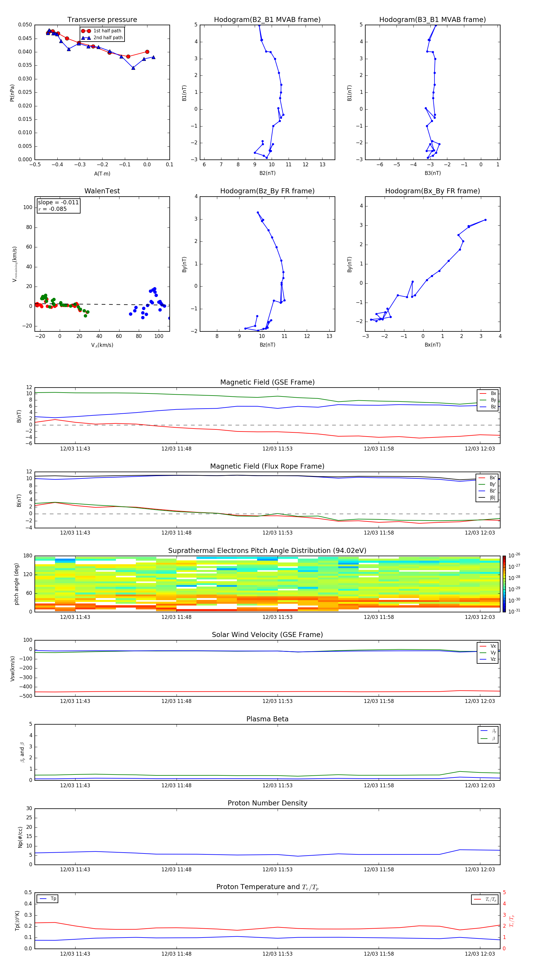Viewport: 535px width, 980px height.
Task: Click the 'Tp' legend entry
Action: (48, 899)
